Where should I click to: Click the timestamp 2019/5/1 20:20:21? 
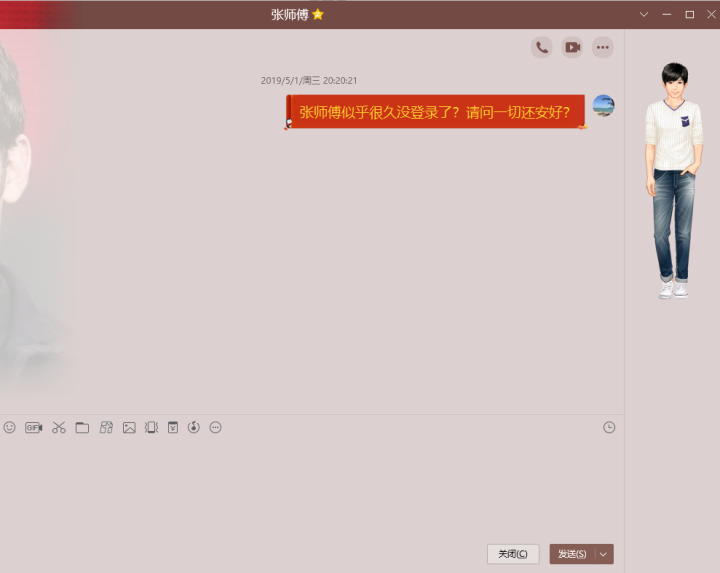(309, 80)
